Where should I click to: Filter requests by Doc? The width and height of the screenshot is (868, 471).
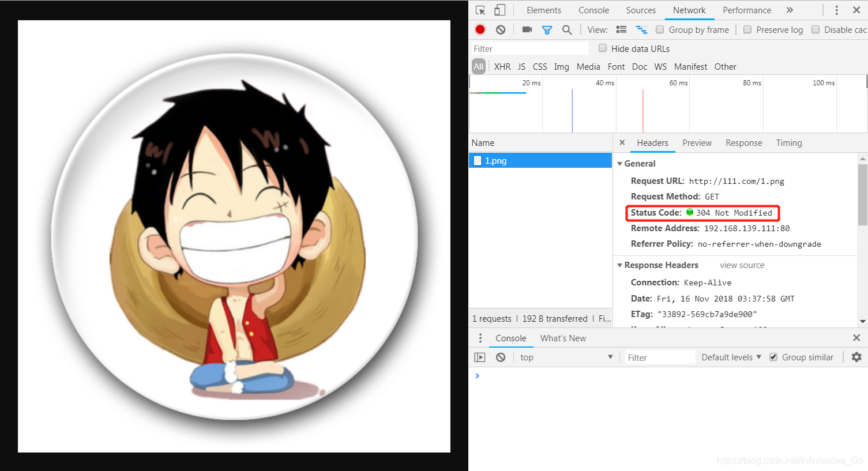pos(640,67)
